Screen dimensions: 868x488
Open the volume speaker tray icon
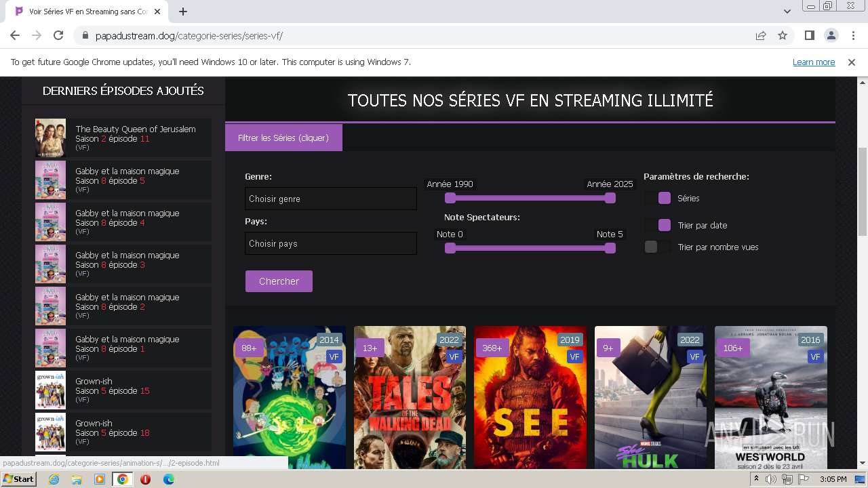[771, 479]
